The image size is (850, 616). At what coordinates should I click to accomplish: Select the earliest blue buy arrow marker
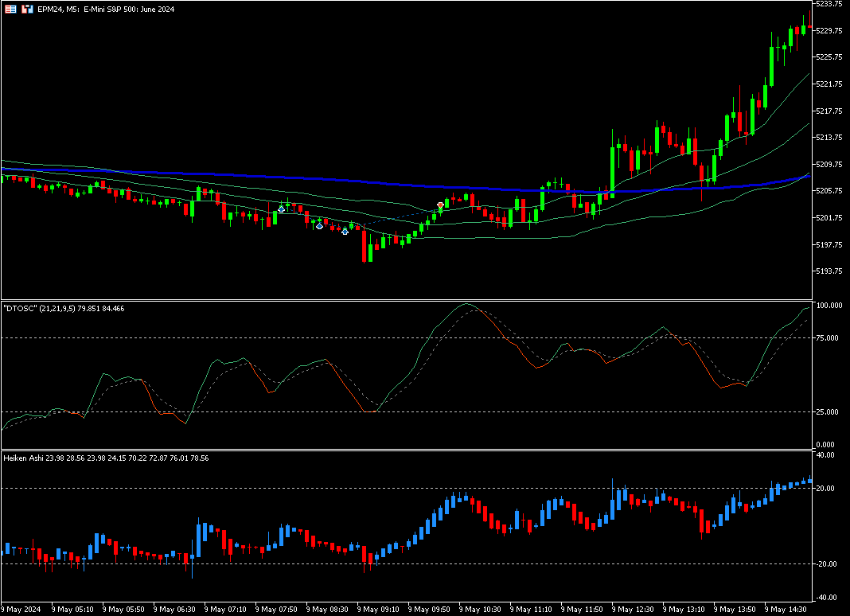pos(282,209)
